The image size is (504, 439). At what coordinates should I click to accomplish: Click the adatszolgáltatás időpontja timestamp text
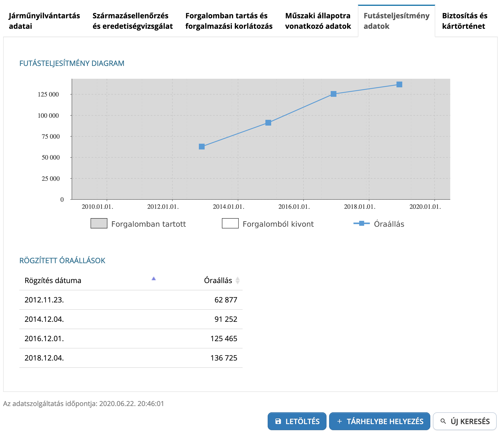click(x=83, y=404)
